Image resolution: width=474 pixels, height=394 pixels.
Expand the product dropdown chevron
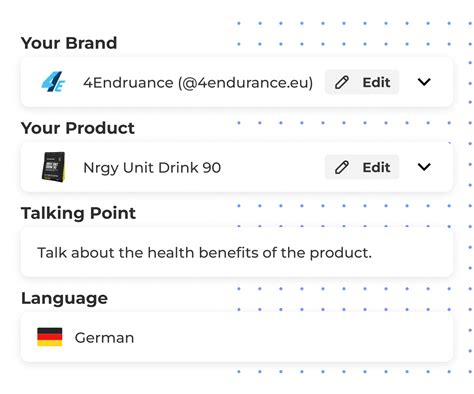pos(424,167)
